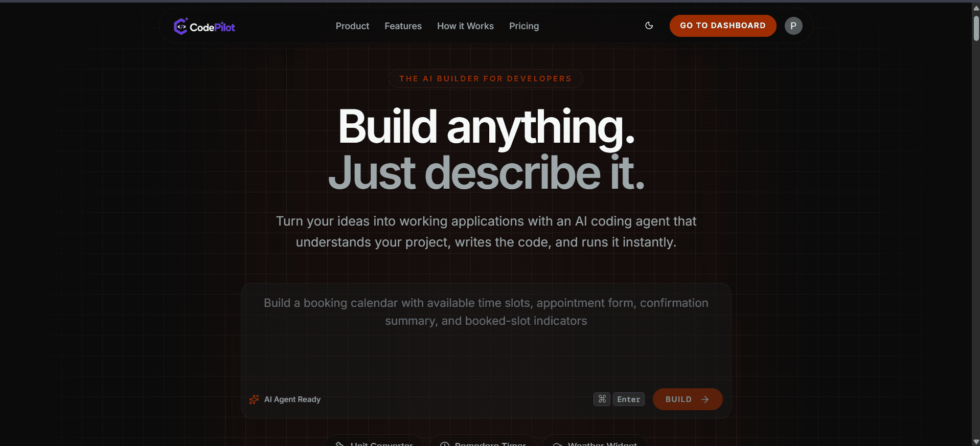Go to the Features section link
The height and width of the screenshot is (446, 980).
coord(403,26)
